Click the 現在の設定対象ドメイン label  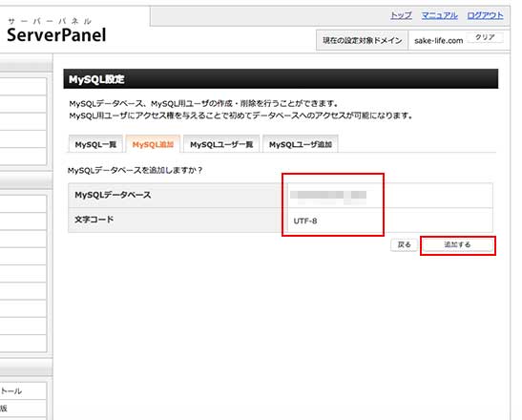pyautogui.click(x=362, y=41)
